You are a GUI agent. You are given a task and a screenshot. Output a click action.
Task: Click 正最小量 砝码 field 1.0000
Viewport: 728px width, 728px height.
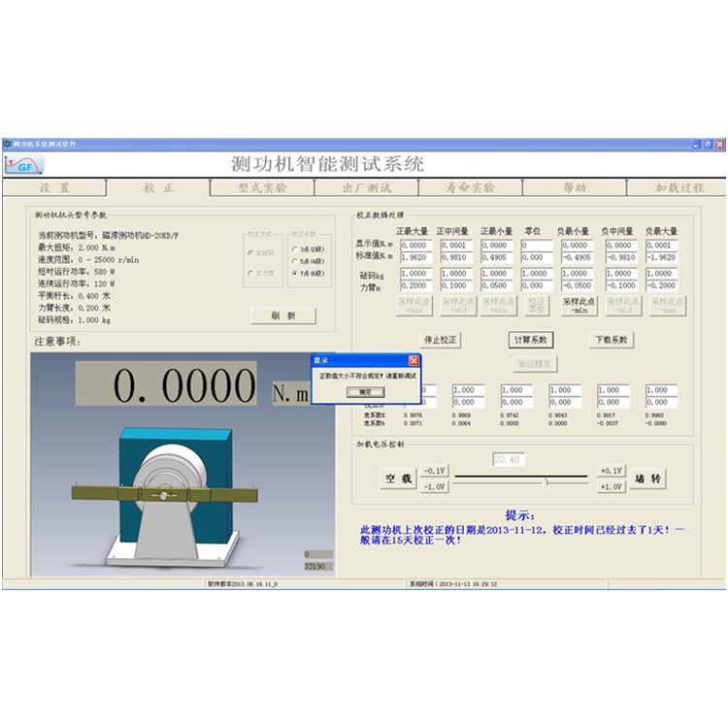click(x=497, y=274)
